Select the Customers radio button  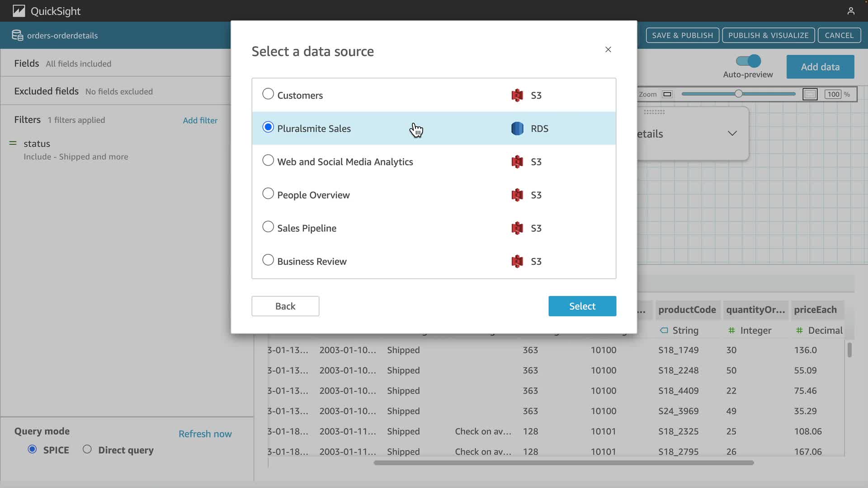[268, 94]
